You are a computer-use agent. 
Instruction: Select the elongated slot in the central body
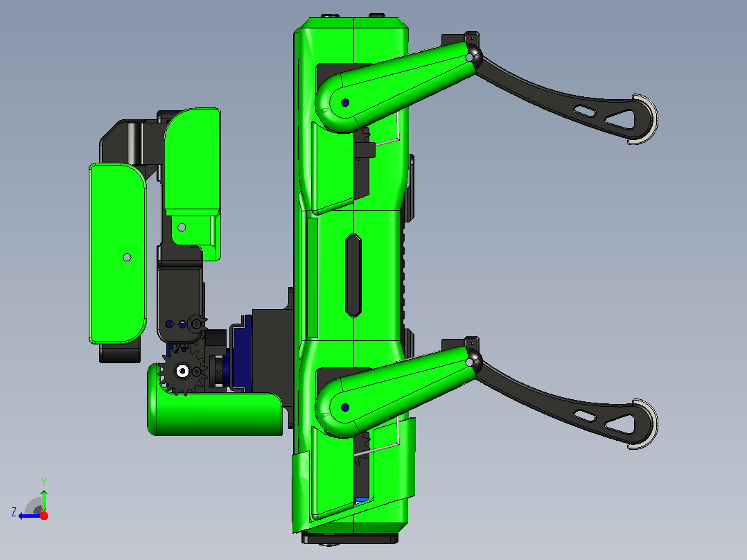click(x=353, y=275)
